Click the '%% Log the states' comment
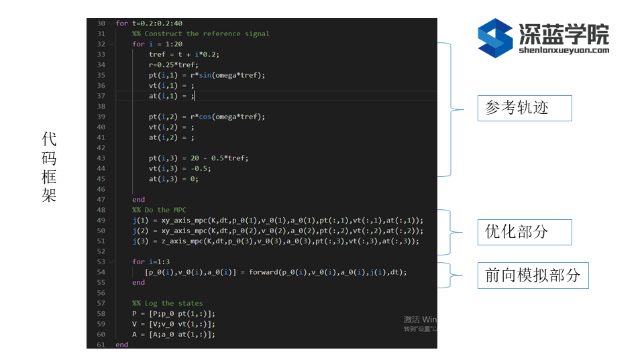 (168, 303)
